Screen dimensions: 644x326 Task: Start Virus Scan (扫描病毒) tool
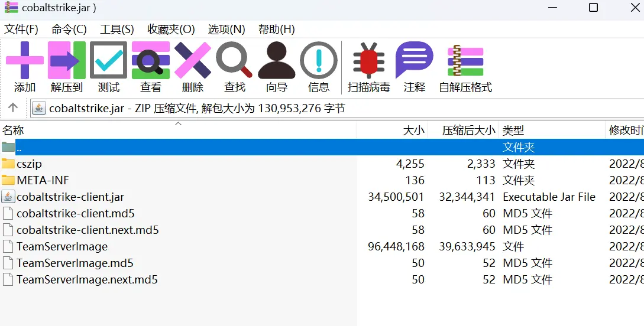368,67
